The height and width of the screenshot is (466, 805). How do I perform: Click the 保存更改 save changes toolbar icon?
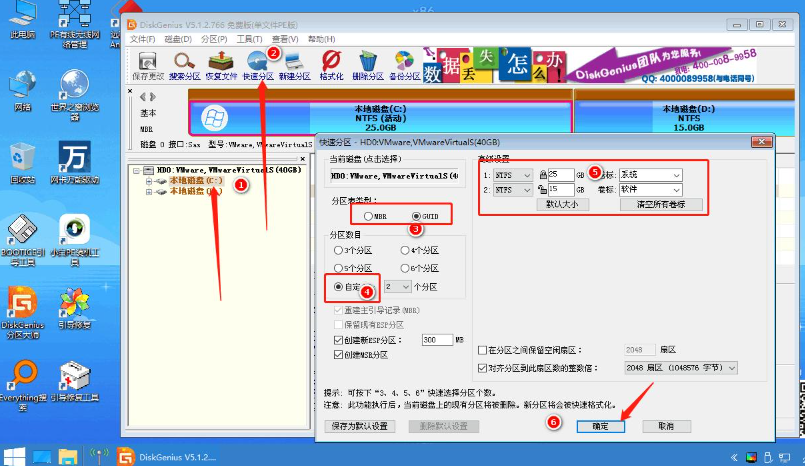pyautogui.click(x=148, y=67)
